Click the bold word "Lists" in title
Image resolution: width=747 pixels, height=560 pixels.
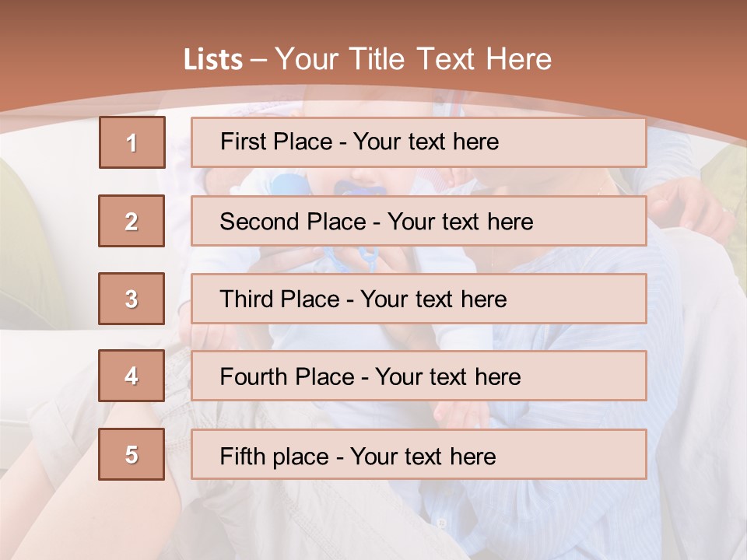(213, 60)
